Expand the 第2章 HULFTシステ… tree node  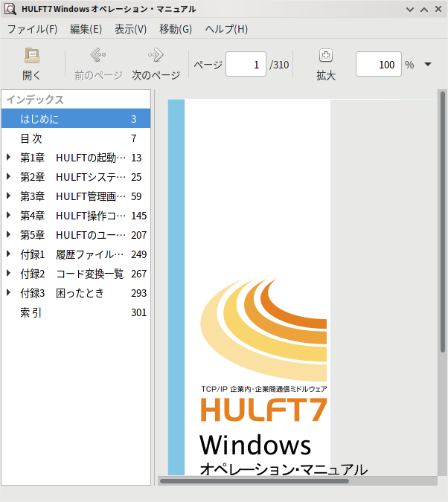tap(9, 176)
